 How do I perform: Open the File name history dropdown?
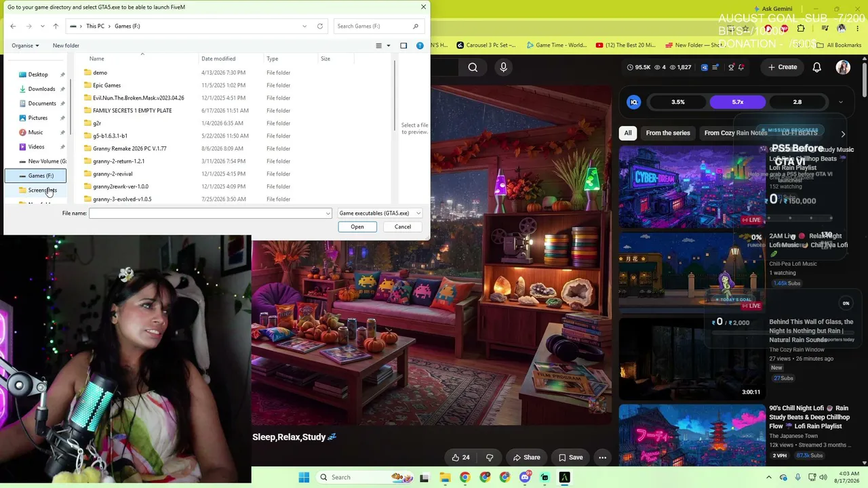tap(328, 213)
